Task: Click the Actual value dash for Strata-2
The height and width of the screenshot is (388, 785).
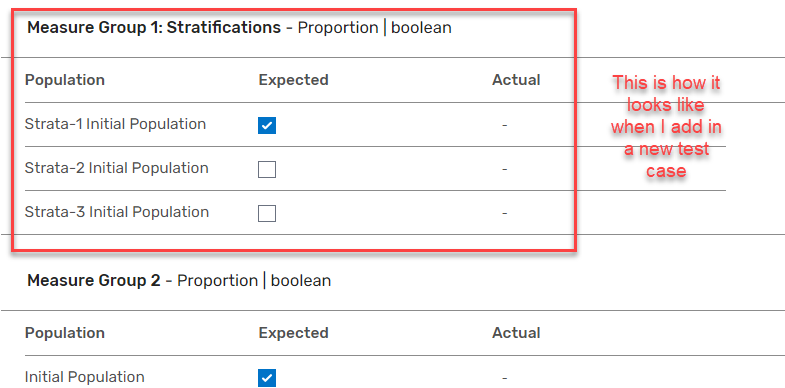Action: point(505,169)
